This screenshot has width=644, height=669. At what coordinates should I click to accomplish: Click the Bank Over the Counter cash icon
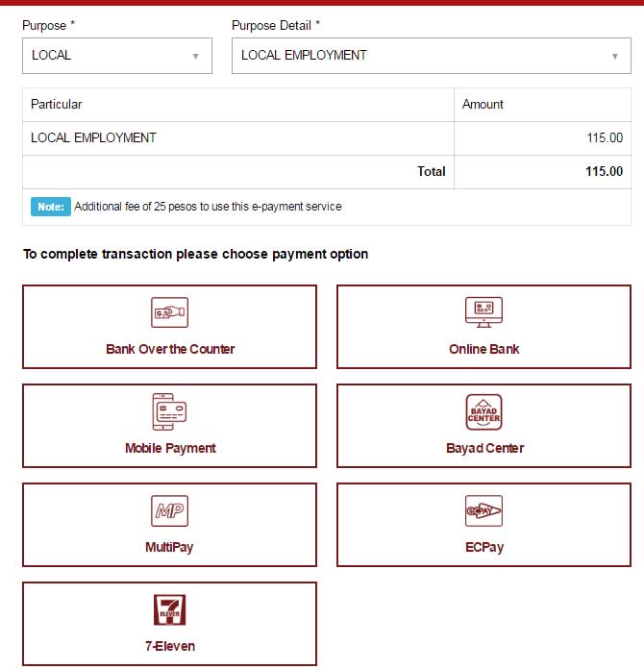169,312
